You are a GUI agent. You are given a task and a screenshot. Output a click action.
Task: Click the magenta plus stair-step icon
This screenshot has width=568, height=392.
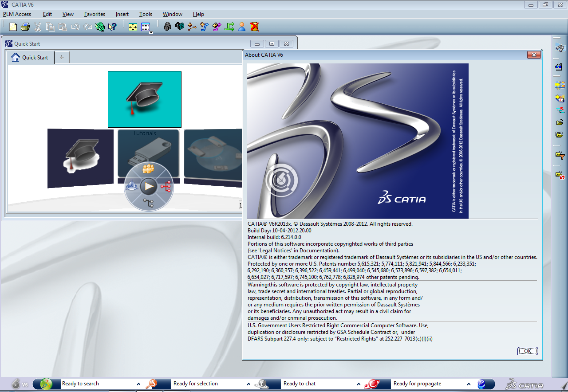(x=217, y=27)
